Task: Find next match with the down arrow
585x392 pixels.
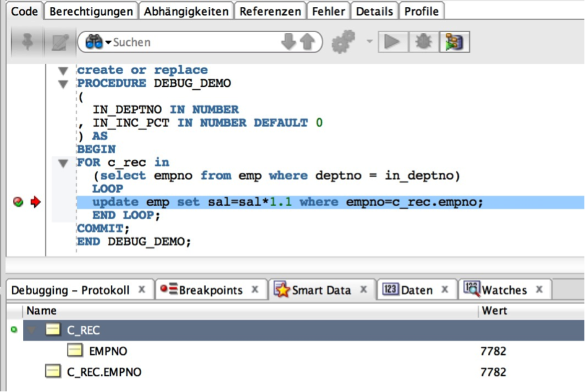Action: pyautogui.click(x=288, y=41)
